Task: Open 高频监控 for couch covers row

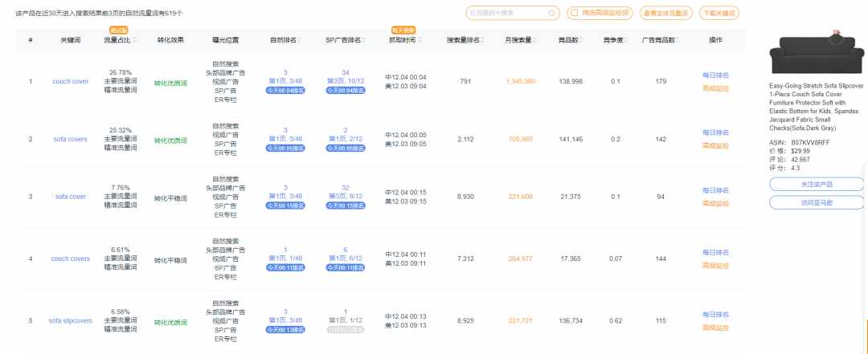Action: [715, 266]
